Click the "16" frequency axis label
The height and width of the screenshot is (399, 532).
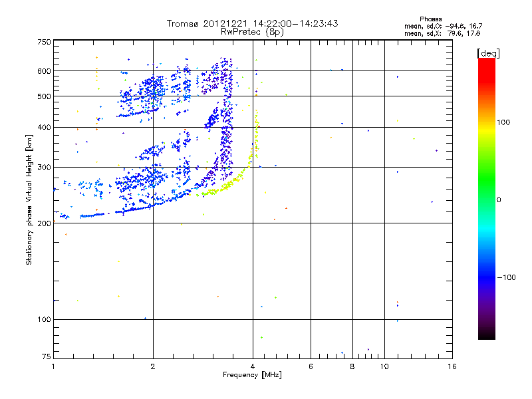(452, 366)
